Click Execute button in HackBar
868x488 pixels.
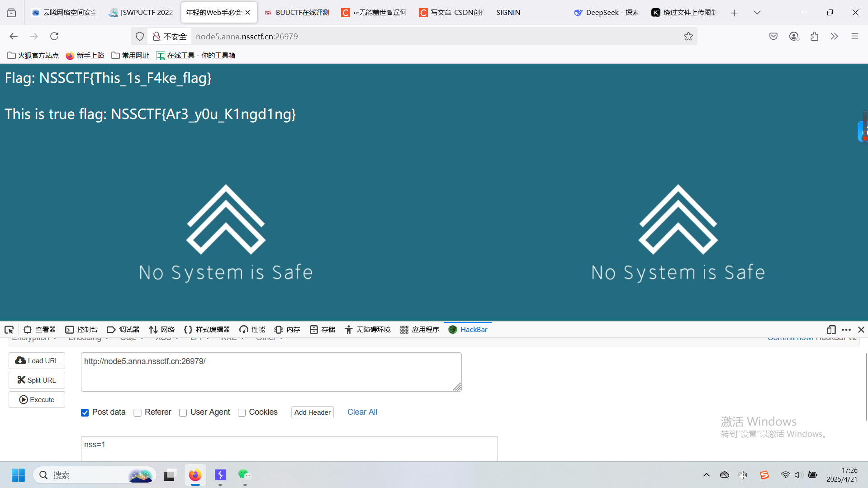[x=37, y=400]
